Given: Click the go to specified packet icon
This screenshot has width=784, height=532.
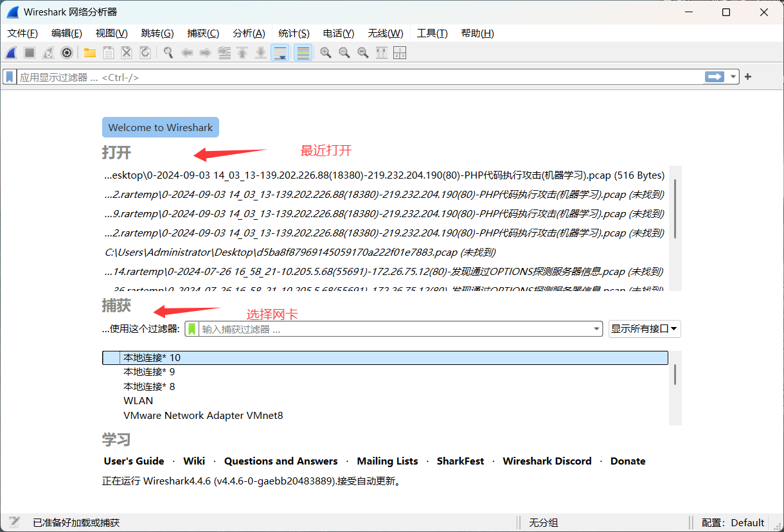Looking at the screenshot, I should click(224, 53).
